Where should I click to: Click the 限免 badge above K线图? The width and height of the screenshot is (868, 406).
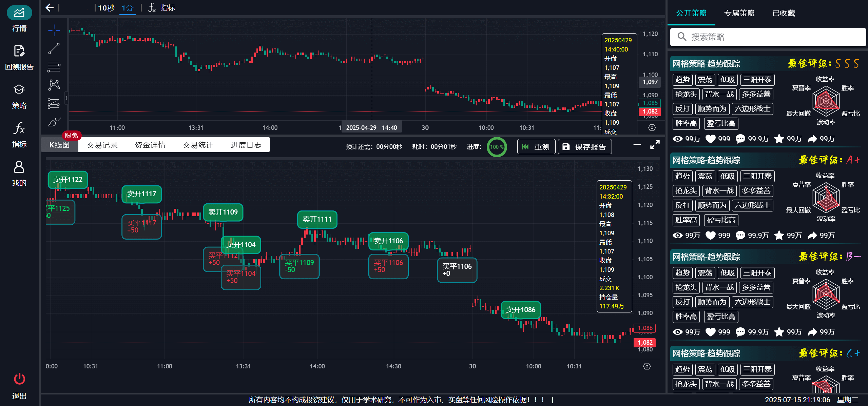coord(72,136)
